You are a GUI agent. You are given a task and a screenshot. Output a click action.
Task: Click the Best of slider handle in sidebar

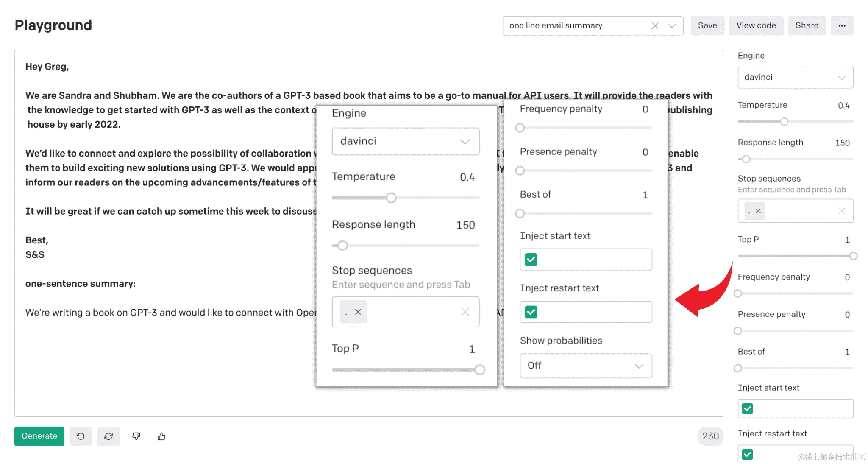738,368
